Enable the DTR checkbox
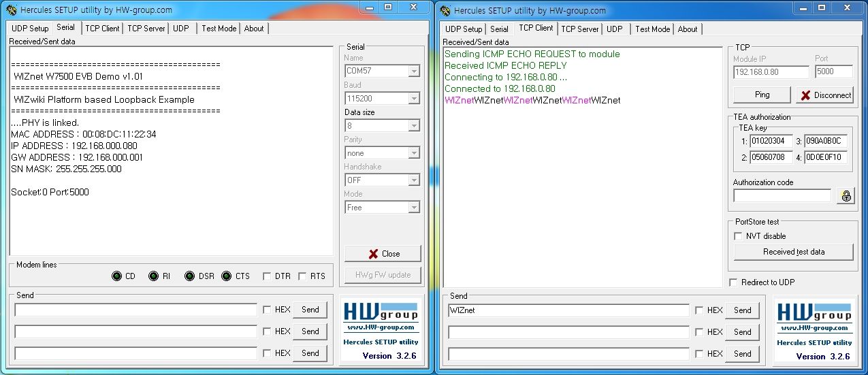The height and width of the screenshot is (375, 868). (267, 276)
